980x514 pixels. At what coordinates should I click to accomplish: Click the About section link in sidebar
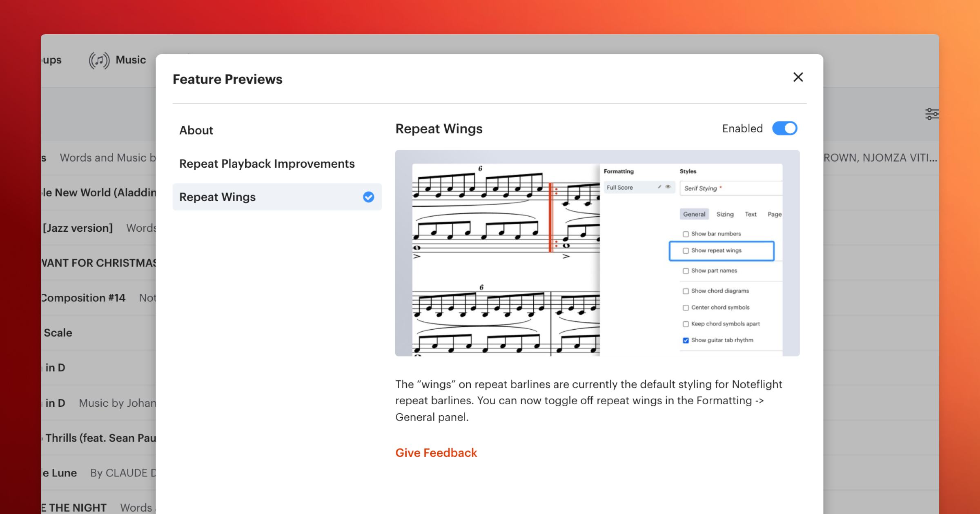tap(196, 130)
